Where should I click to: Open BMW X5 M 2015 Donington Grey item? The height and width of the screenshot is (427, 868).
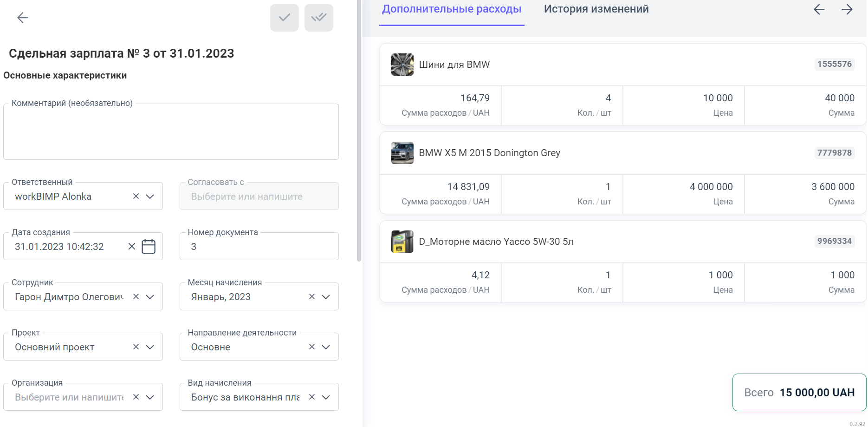tap(489, 153)
